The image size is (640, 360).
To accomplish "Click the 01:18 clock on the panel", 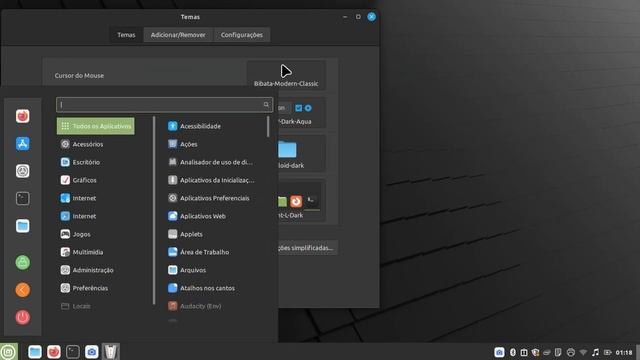I will click(624, 352).
